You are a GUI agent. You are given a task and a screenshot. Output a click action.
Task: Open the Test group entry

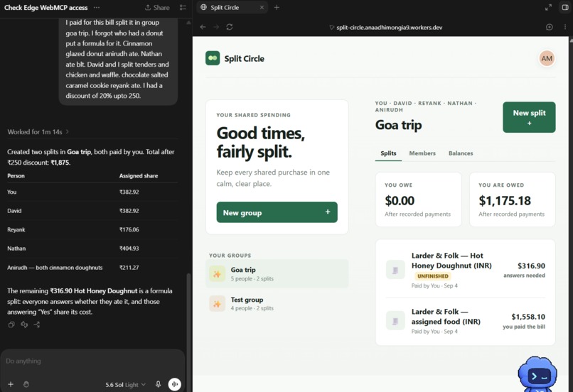[x=277, y=304]
